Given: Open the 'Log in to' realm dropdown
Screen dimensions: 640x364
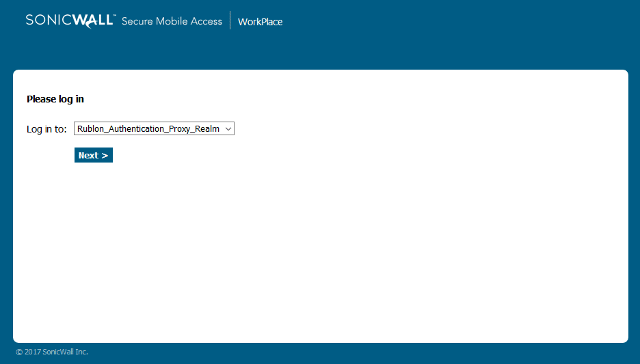Looking at the screenshot, I should click(154, 128).
